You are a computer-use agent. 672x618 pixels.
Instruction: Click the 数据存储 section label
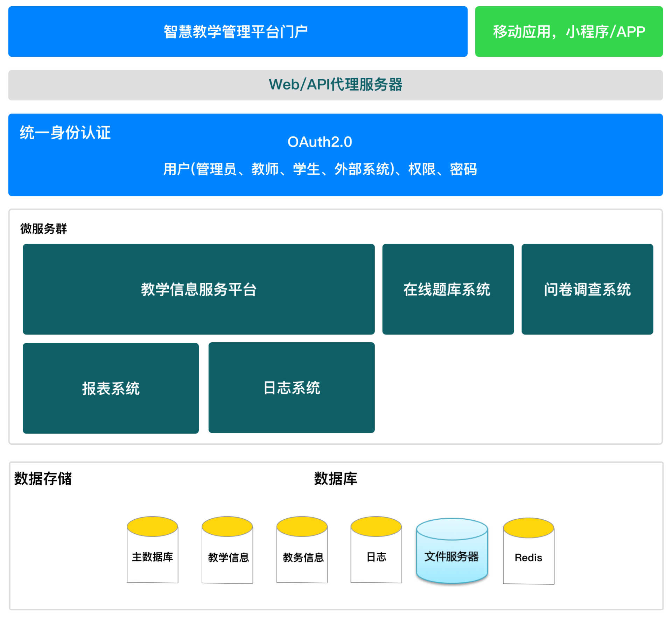point(43,479)
